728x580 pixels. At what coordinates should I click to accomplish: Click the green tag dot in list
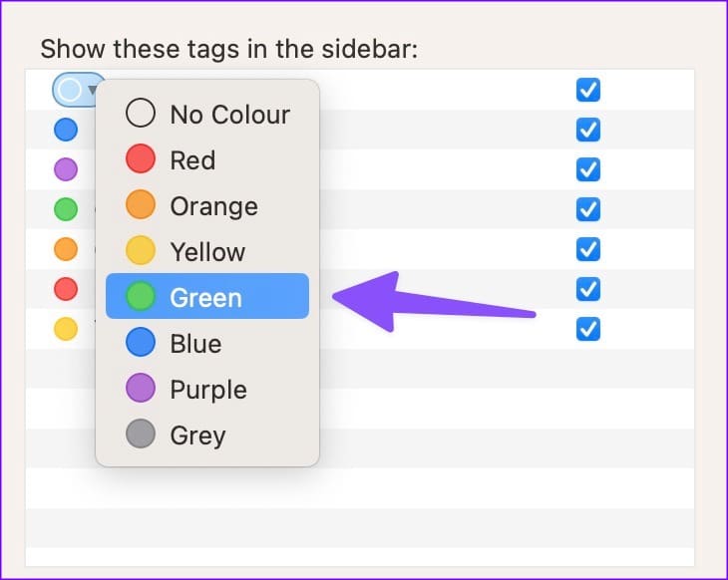pos(66,209)
